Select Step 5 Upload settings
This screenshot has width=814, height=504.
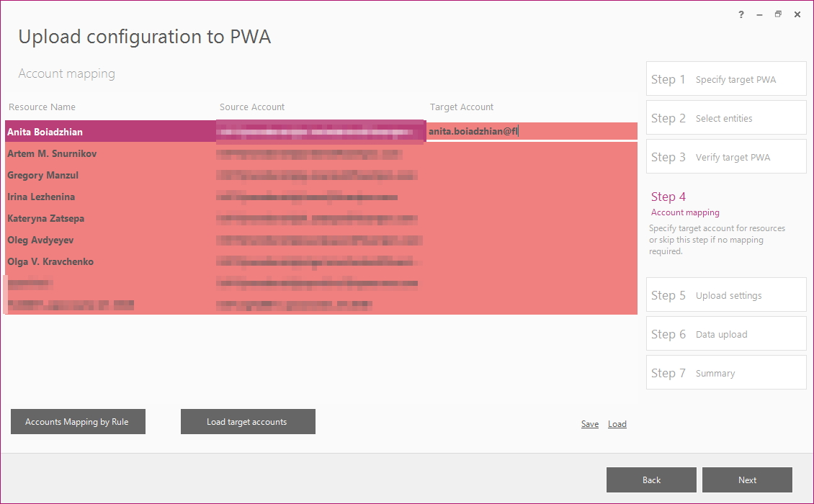[x=726, y=294]
